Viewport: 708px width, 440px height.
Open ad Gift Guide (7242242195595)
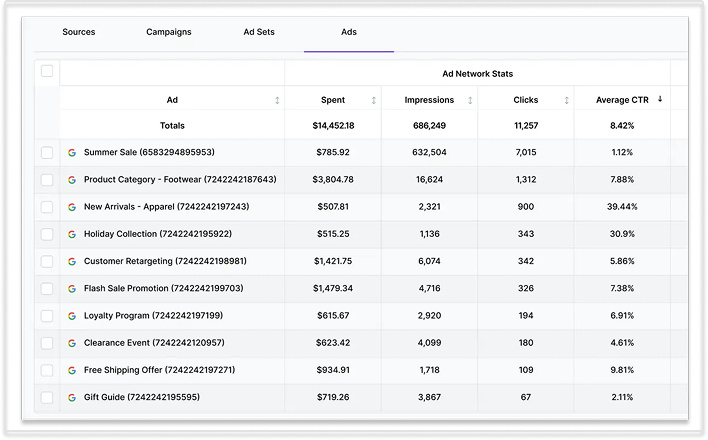[141, 397]
